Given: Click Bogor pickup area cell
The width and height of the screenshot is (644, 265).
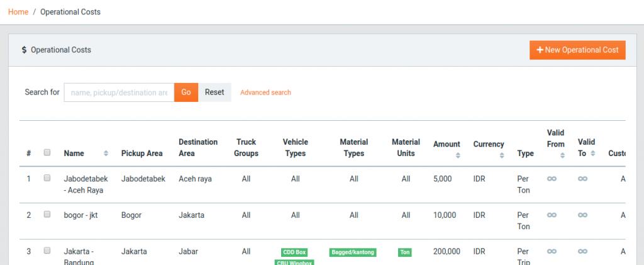Looking at the screenshot, I should 132,215.
